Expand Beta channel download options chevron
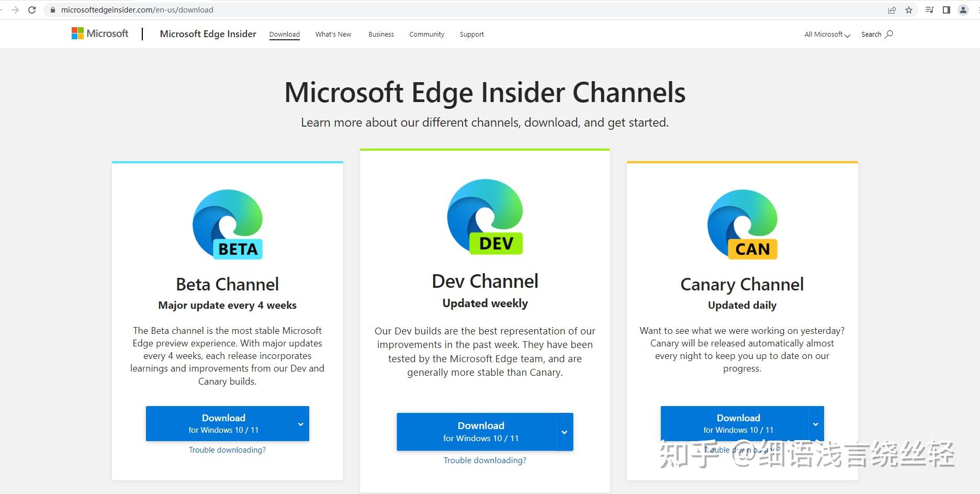980x494 pixels. pos(300,423)
